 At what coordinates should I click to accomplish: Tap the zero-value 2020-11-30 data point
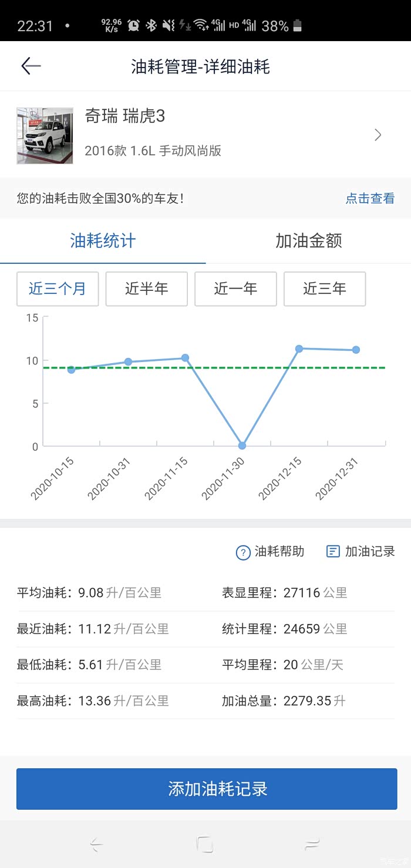coord(242,445)
